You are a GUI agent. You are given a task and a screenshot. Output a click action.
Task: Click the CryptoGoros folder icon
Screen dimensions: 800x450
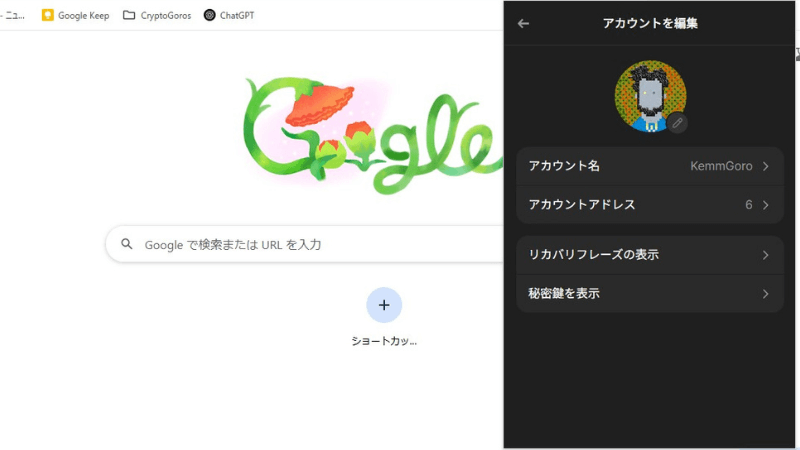pyautogui.click(x=129, y=15)
